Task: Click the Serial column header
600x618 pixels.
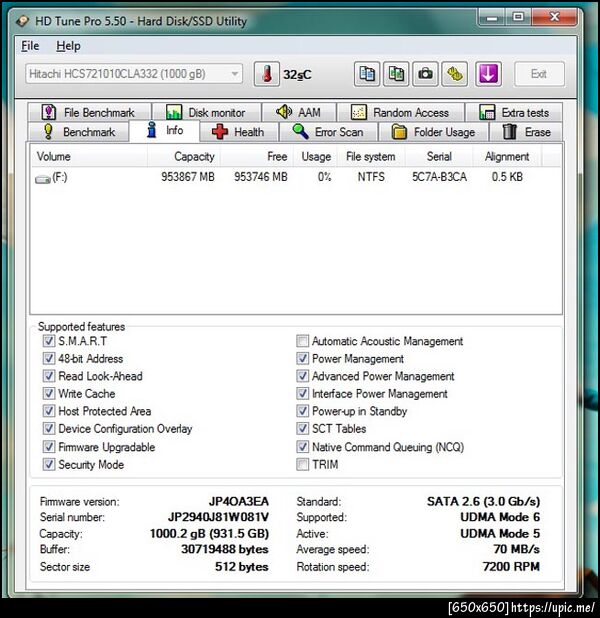Action: [x=439, y=156]
